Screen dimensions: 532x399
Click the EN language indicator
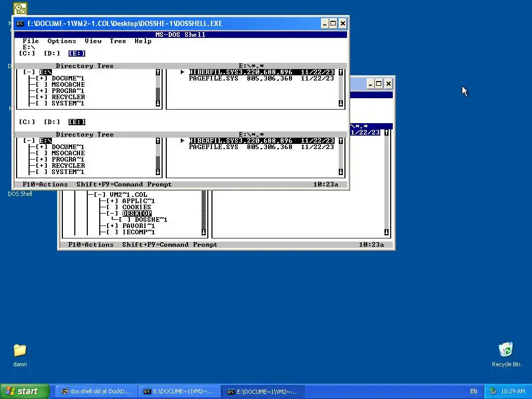474,391
